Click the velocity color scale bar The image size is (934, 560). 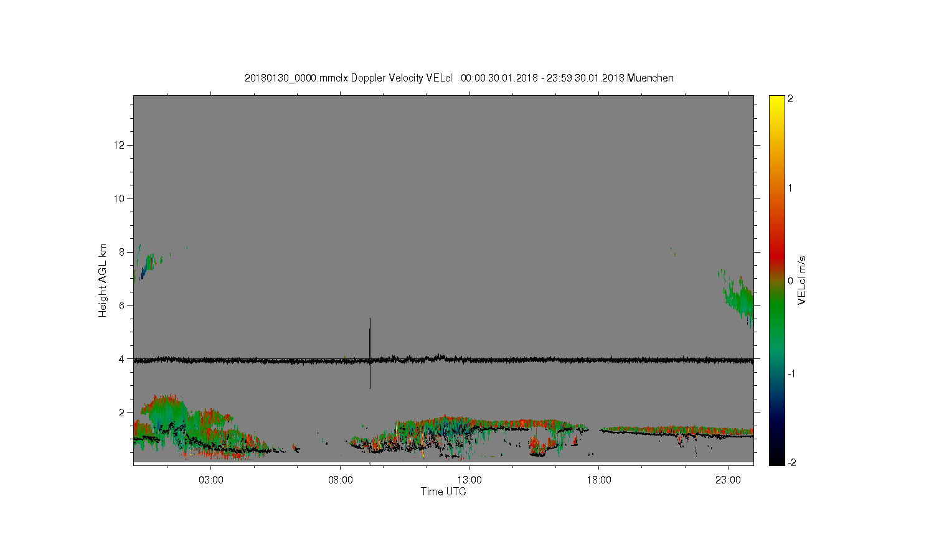tap(776, 280)
